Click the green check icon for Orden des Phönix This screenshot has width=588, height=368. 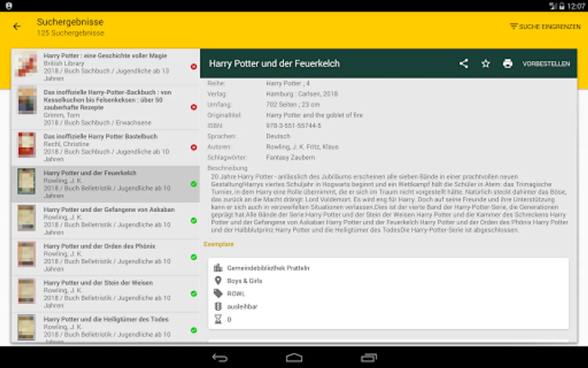pos(194,257)
